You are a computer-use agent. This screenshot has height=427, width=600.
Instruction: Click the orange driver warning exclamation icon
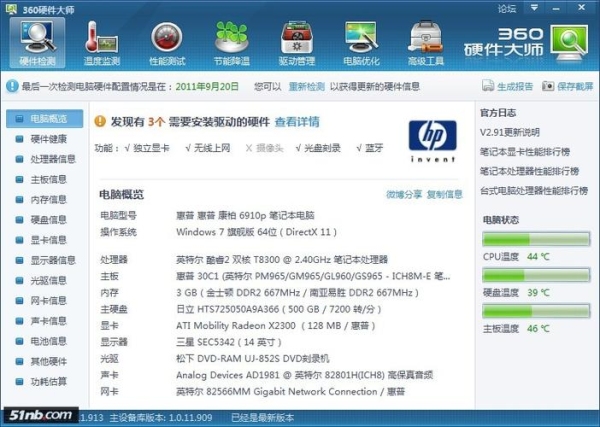100,121
